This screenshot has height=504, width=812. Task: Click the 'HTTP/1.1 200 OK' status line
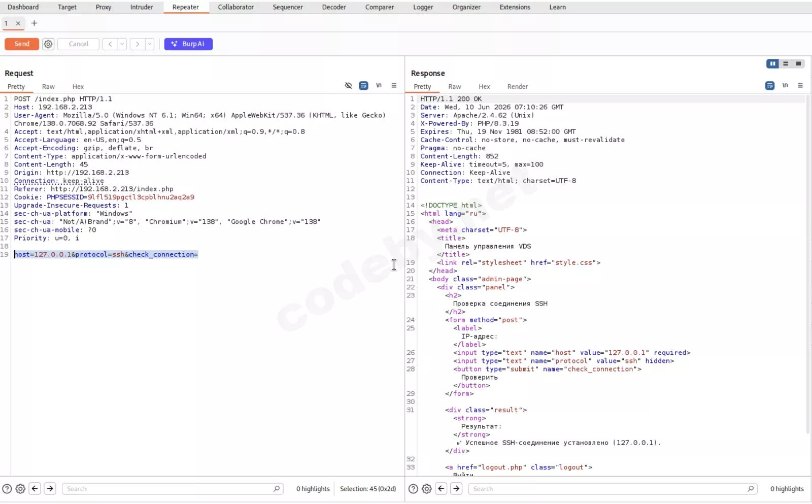(x=451, y=99)
